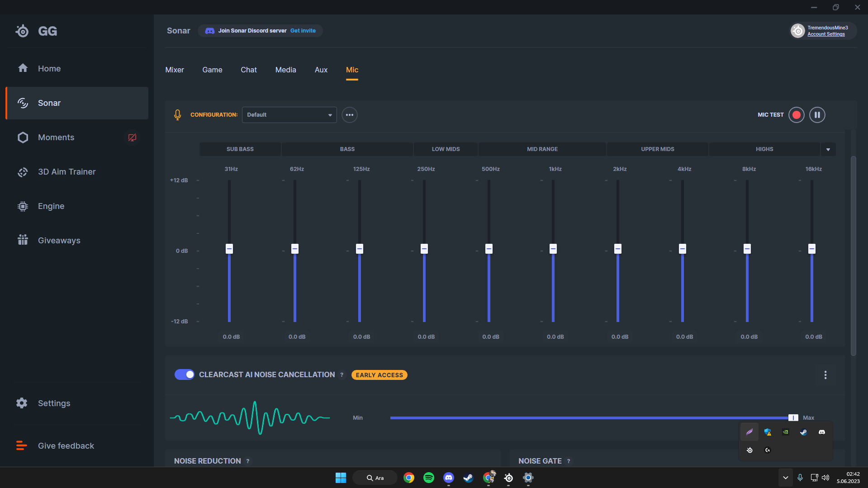Open the configuration more options menu

(x=349, y=115)
